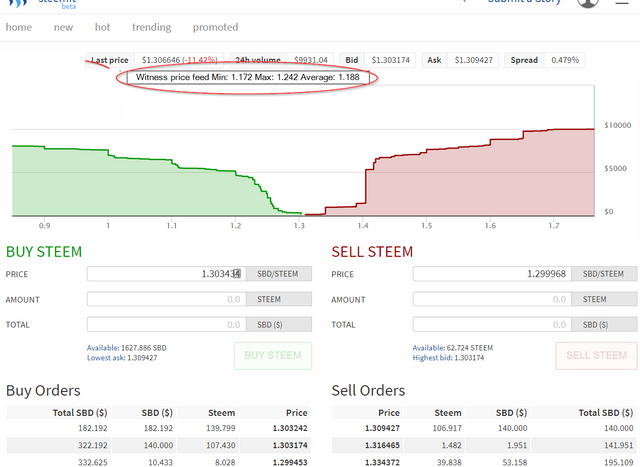Focus the Buy Steem total field
The height and width of the screenshot is (467, 640).
tap(167, 325)
